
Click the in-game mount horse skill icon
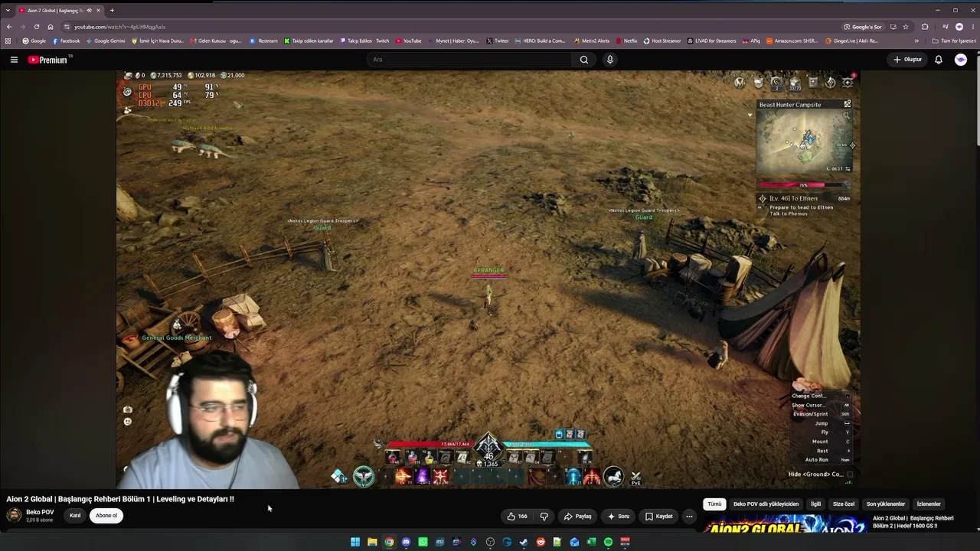click(x=613, y=477)
